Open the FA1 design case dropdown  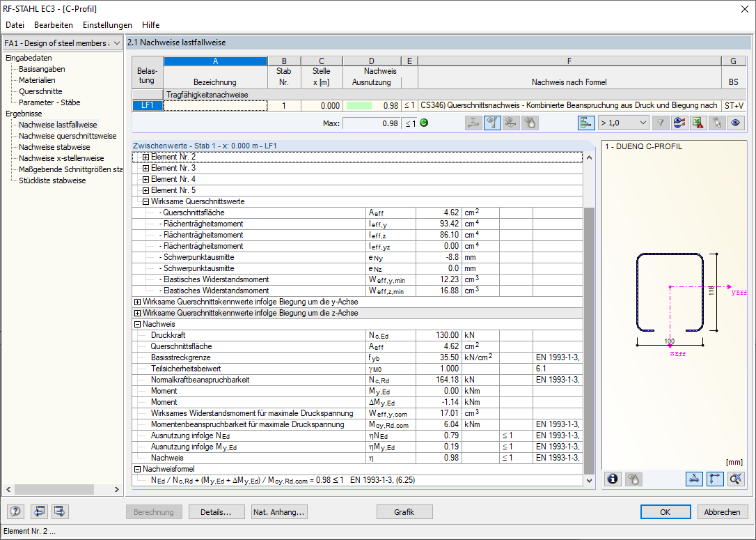pos(62,43)
